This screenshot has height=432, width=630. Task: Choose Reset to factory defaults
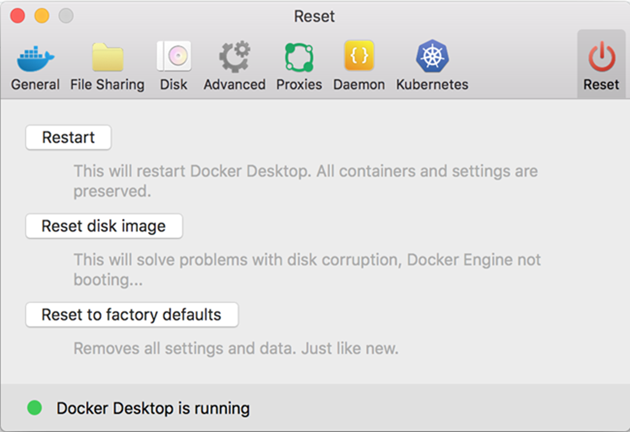(x=131, y=315)
